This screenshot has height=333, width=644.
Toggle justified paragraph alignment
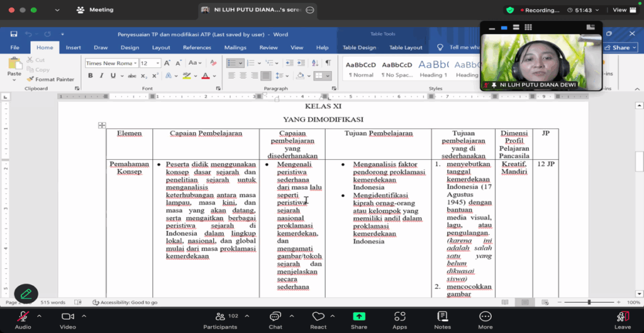(x=266, y=76)
